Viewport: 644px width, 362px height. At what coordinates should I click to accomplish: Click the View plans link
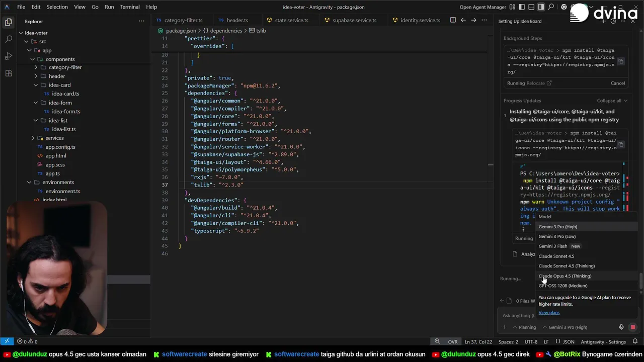[x=549, y=313]
